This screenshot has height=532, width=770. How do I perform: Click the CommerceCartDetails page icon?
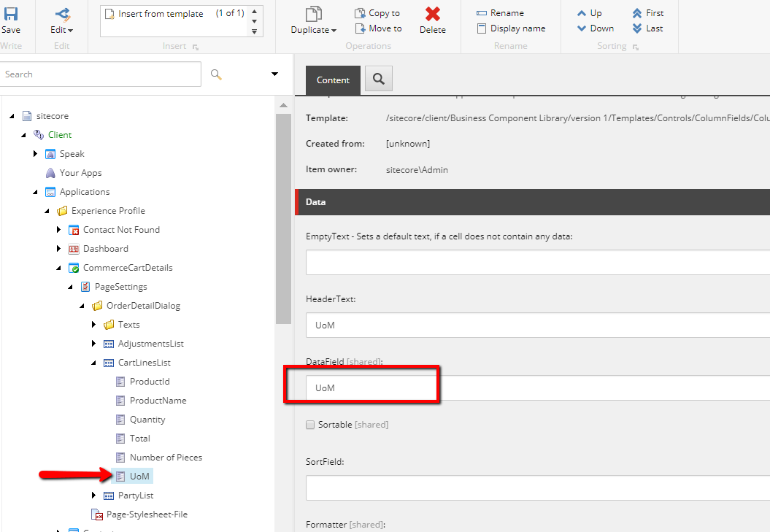[74, 268]
